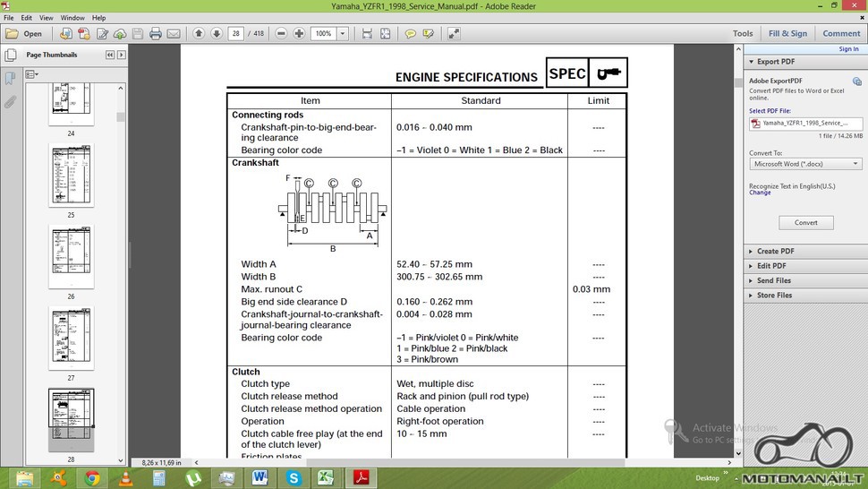The image size is (868, 489).
Task: Open Skype from the taskbar
Action: click(x=294, y=478)
